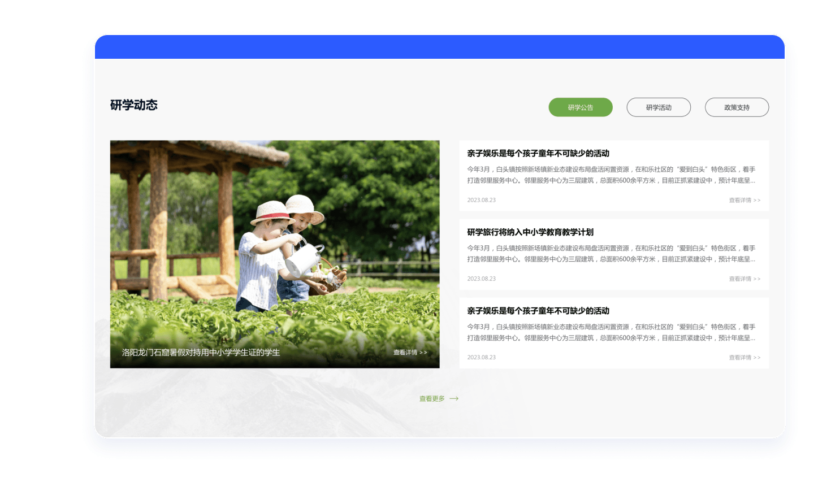Image resolution: width=831 pixels, height=504 pixels.
Task: Click the 2023.08.23 date in the first card
Action: click(x=481, y=200)
